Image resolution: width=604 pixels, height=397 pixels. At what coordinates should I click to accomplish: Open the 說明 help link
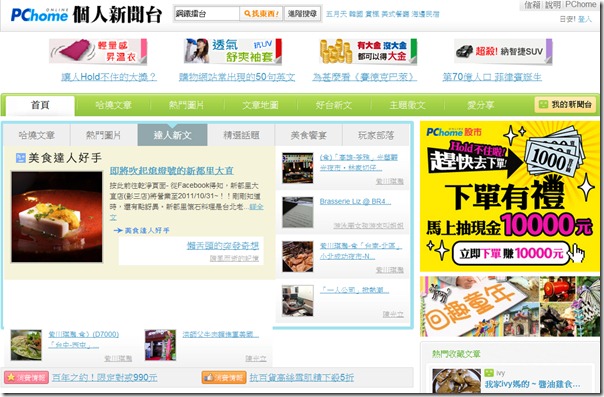tap(552, 5)
